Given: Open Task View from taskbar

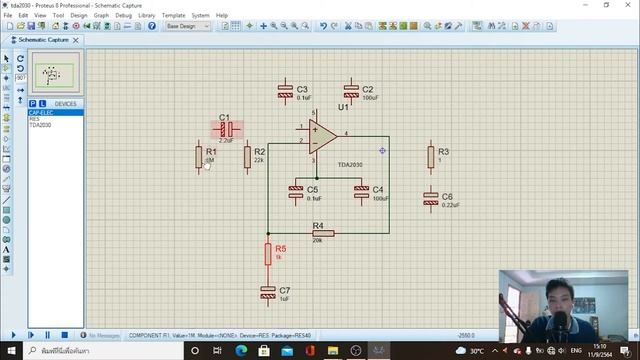Looking at the screenshot, I should [x=217, y=351].
